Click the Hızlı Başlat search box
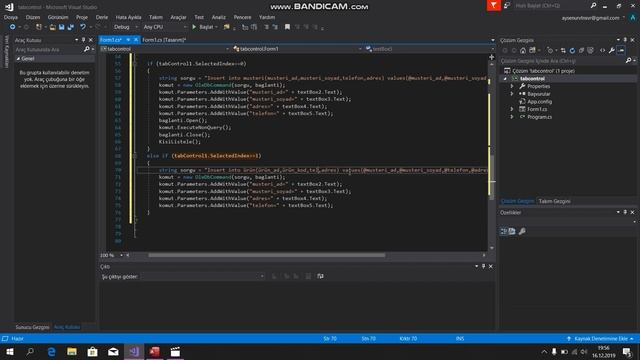Image resolution: width=640 pixels, height=360 pixels. point(552,6)
